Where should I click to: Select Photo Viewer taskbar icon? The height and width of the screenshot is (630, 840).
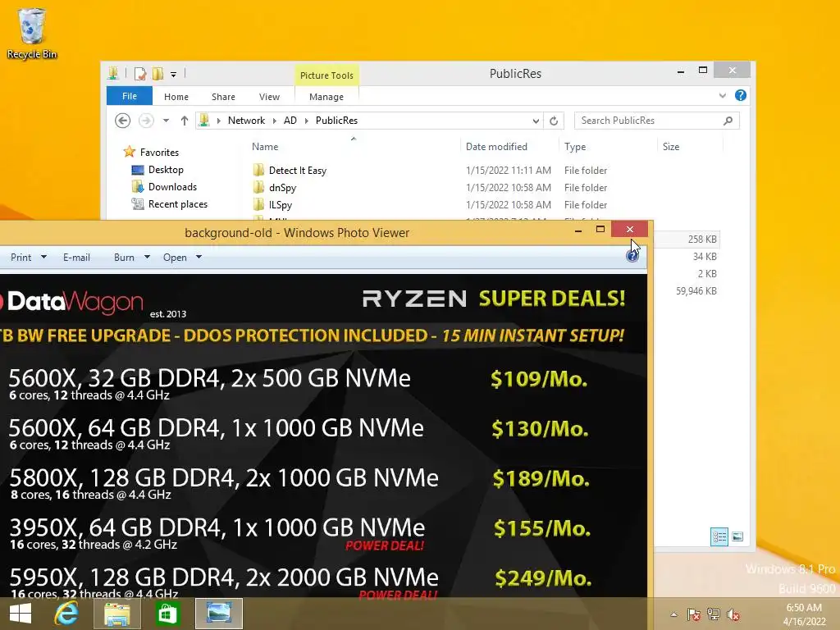[218, 614]
